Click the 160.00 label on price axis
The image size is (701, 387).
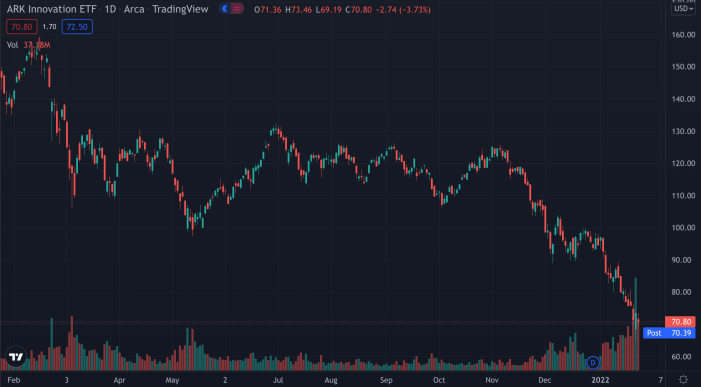[683, 35]
